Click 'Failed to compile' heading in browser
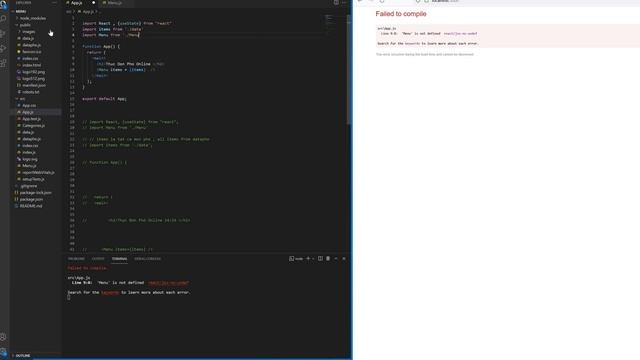 tap(401, 14)
